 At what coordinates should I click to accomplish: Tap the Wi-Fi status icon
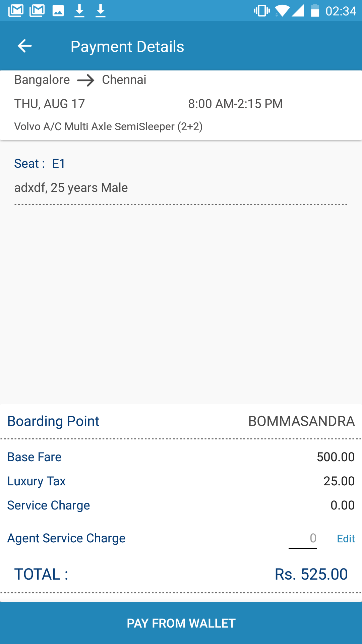click(282, 11)
